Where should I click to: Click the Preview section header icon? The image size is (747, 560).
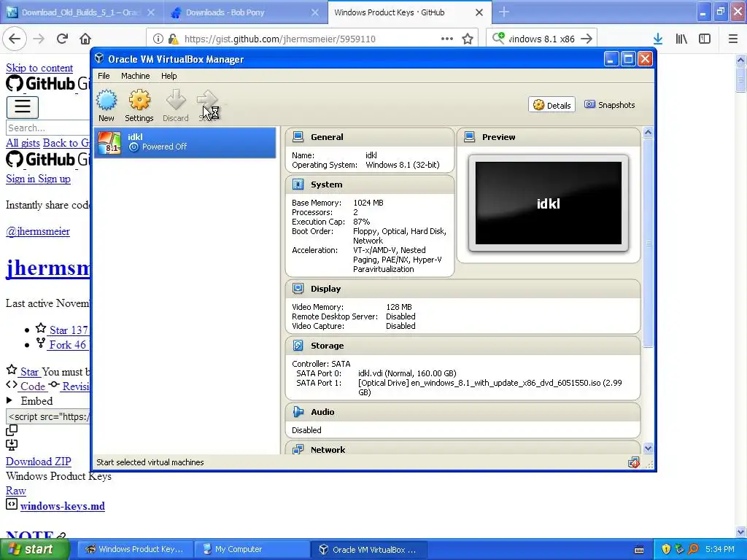pos(469,137)
